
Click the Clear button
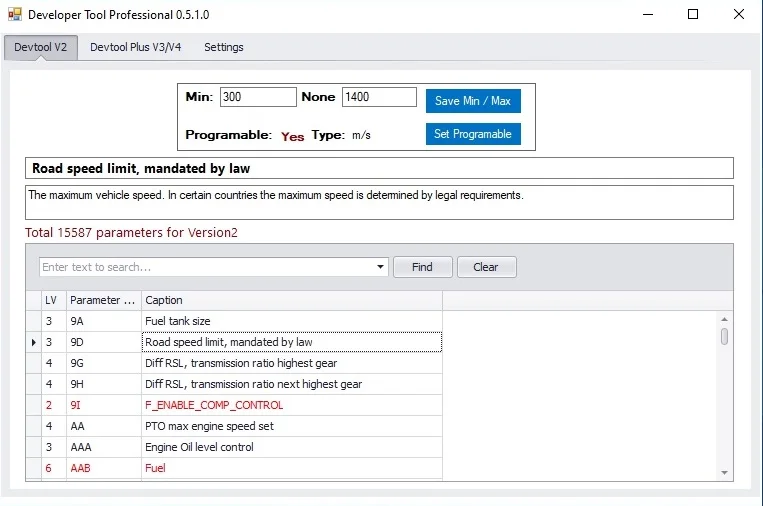coord(486,267)
